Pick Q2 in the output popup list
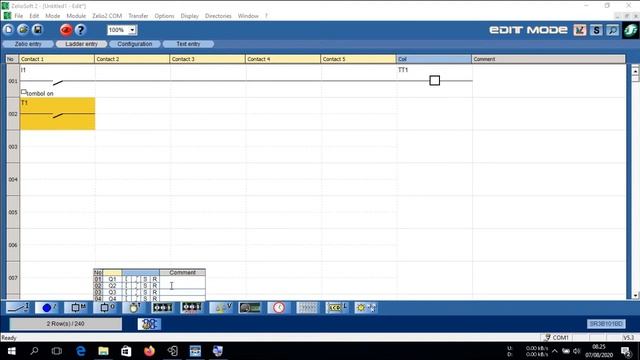This screenshot has height=360, width=640. (x=112, y=286)
